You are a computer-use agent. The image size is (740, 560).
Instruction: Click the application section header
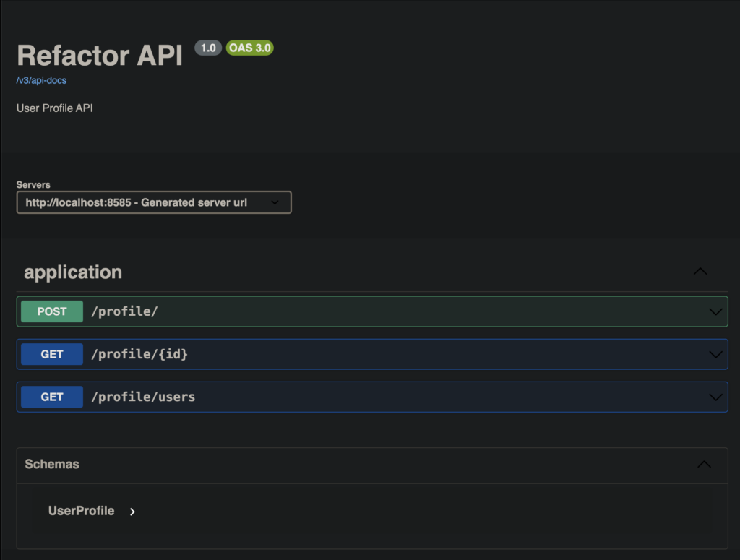pos(73,272)
